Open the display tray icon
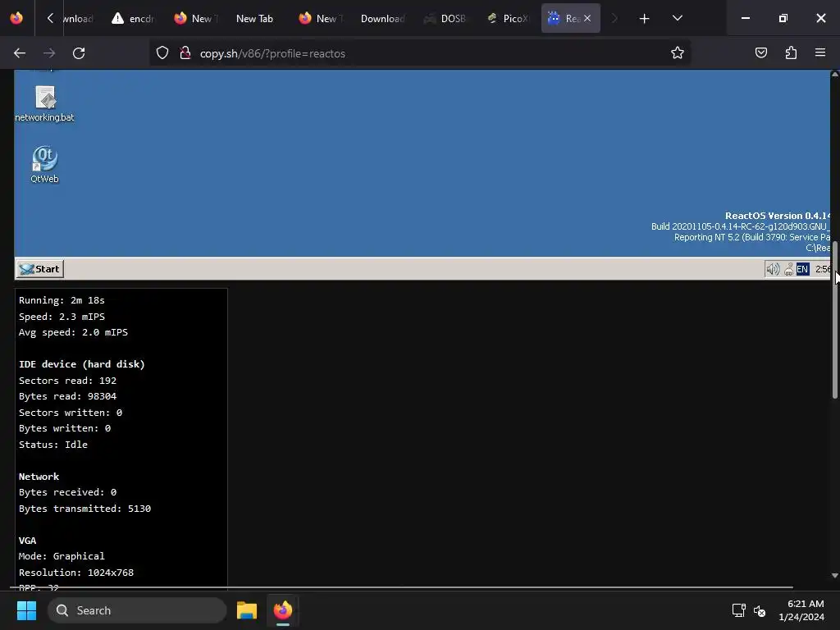 [x=739, y=610]
